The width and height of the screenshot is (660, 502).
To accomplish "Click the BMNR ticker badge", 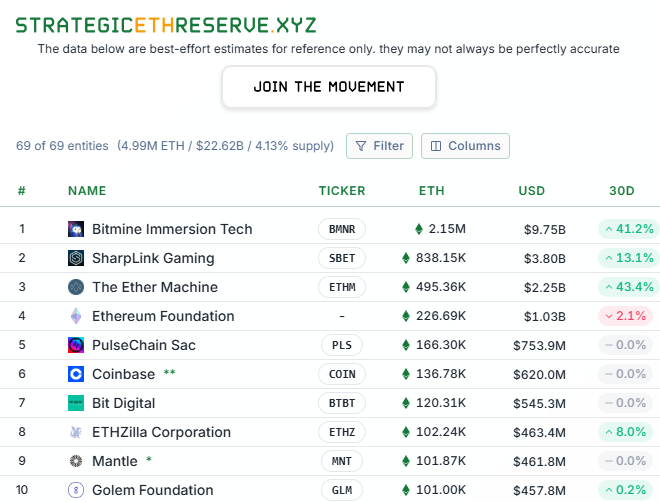I will (342, 229).
